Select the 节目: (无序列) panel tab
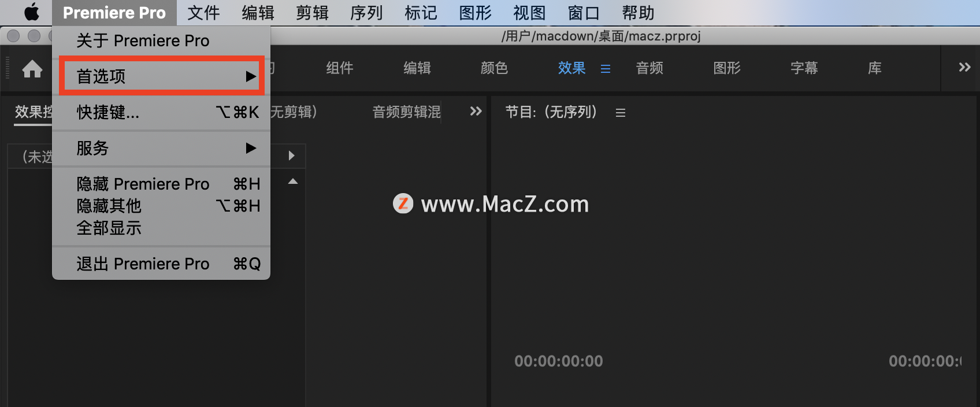980x407 pixels. 551,112
